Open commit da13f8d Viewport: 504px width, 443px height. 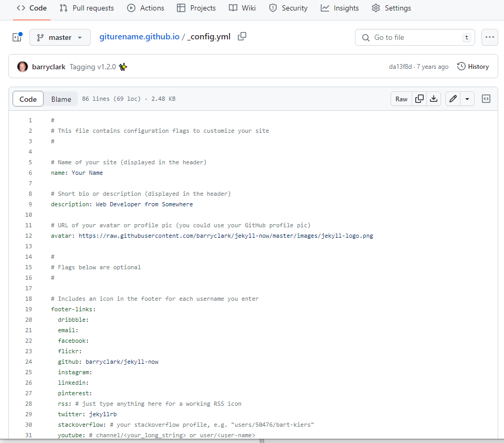pyautogui.click(x=400, y=67)
